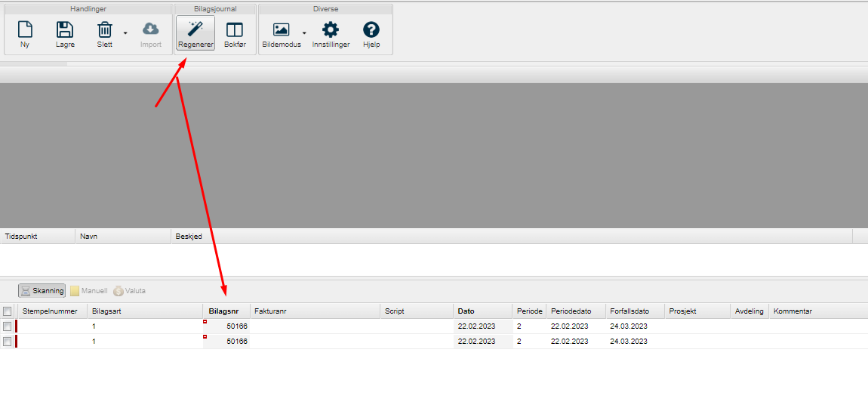Check the second row's checkbox
The image size is (868, 396).
(8, 342)
